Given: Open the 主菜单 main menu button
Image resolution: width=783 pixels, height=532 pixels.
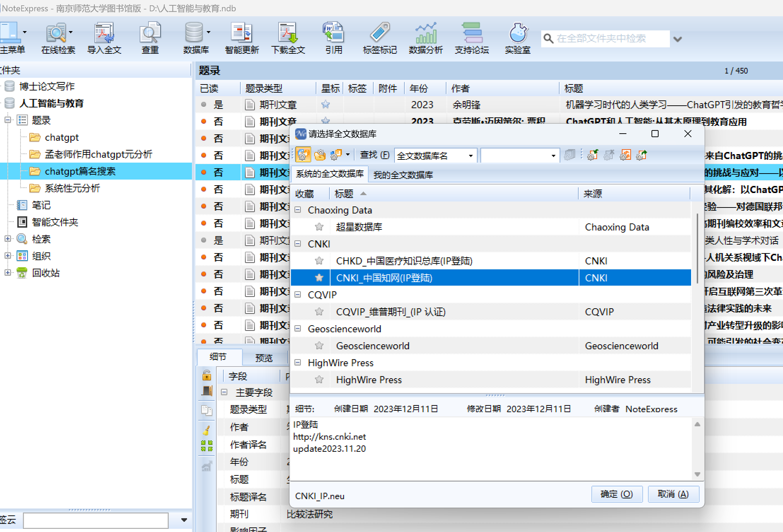Looking at the screenshot, I should click(x=13, y=39).
